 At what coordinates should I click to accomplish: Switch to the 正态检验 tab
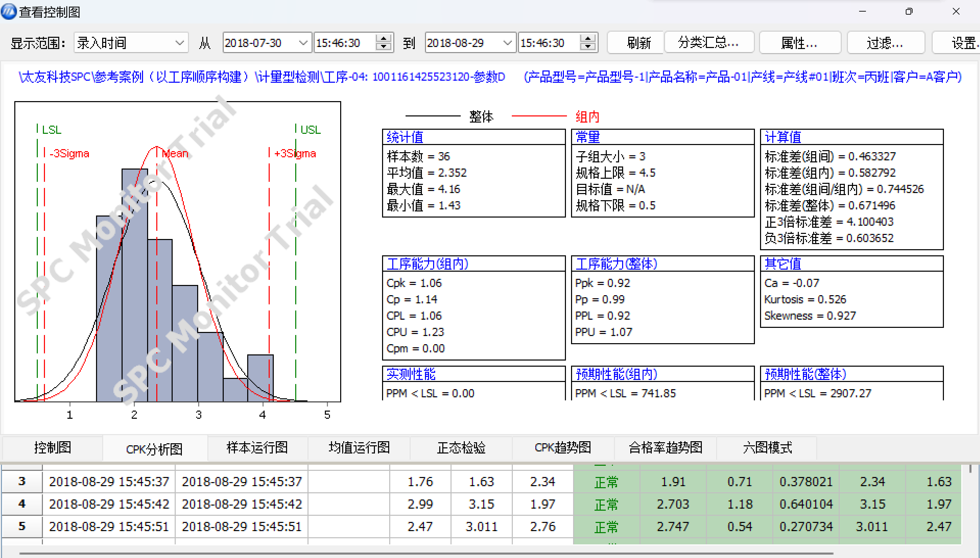461,448
